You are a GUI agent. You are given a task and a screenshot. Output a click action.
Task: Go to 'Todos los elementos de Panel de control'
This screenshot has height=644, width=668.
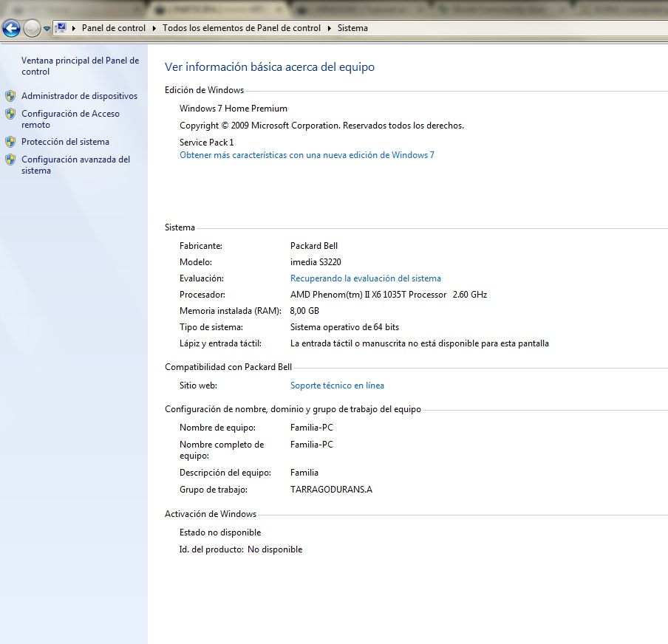point(242,28)
